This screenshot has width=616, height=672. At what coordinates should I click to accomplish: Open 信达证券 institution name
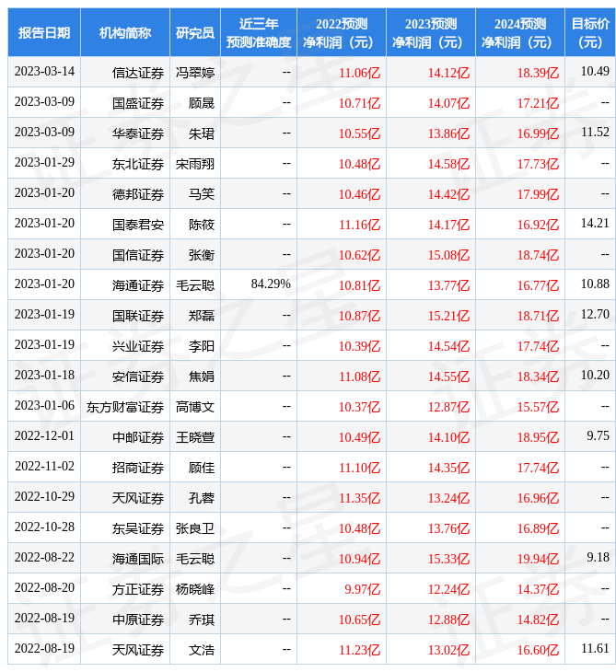[x=138, y=72]
